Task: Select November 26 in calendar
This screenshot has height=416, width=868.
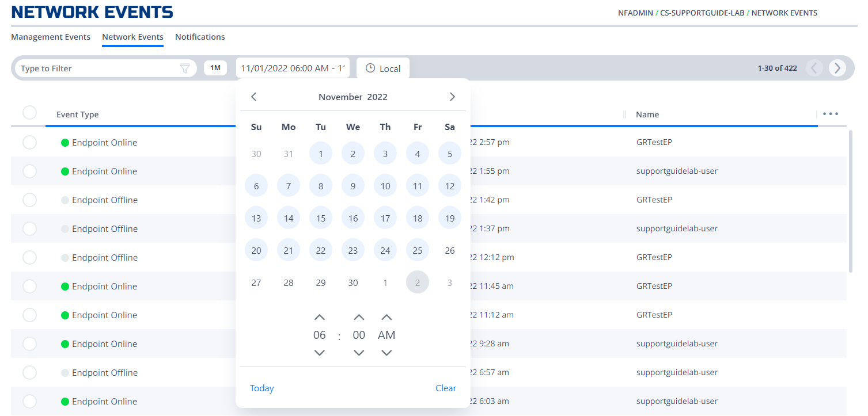Action: [x=450, y=250]
